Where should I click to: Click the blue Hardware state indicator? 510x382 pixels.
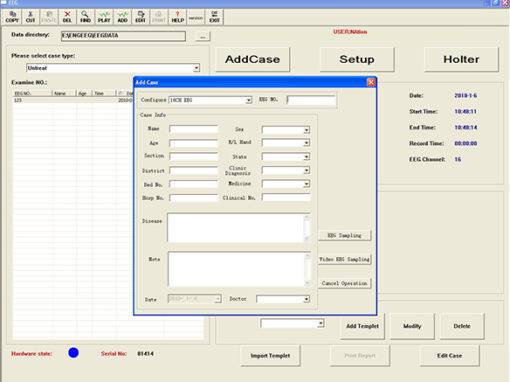(x=73, y=353)
